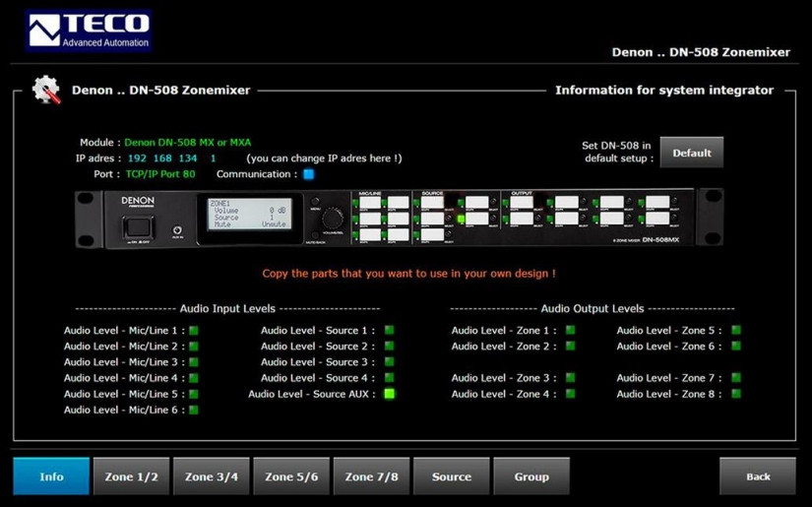Switch to the Source tab
812x507 pixels.
point(452,476)
